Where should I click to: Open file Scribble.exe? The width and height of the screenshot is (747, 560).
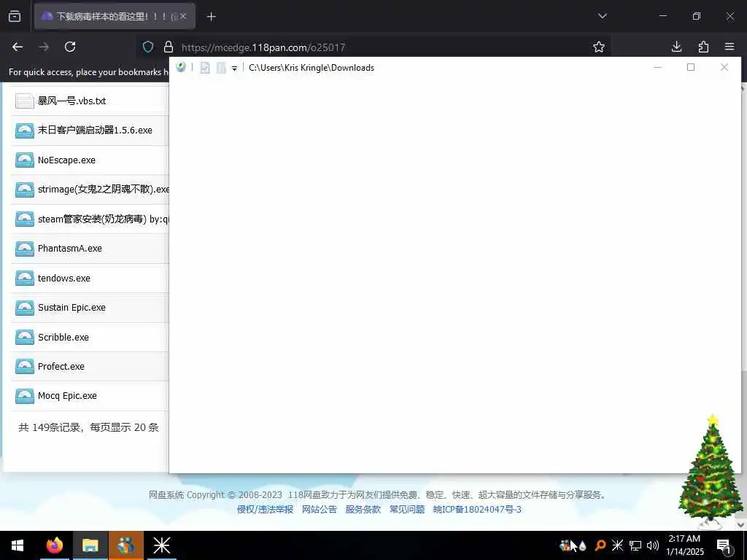pos(63,337)
